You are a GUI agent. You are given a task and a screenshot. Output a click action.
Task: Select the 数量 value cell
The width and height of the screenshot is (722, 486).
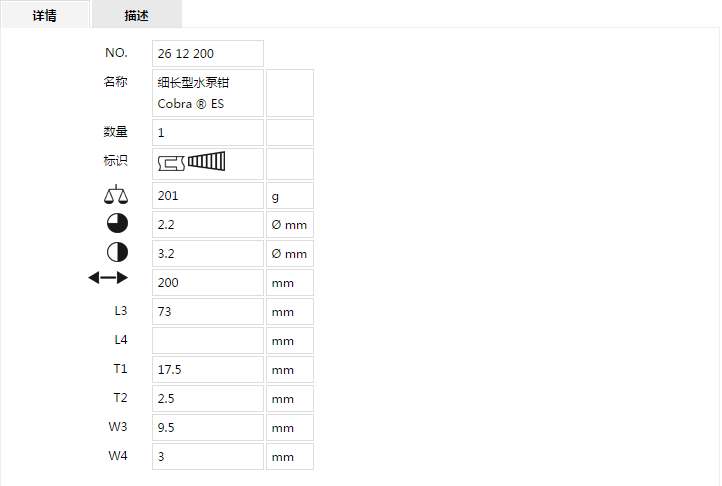point(208,133)
